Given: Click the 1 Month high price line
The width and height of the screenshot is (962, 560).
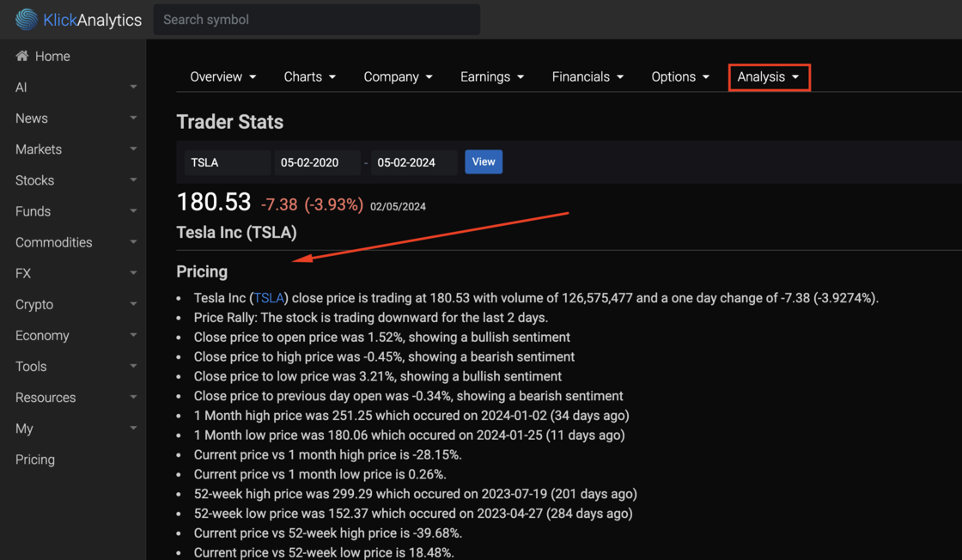Looking at the screenshot, I should (x=411, y=416).
